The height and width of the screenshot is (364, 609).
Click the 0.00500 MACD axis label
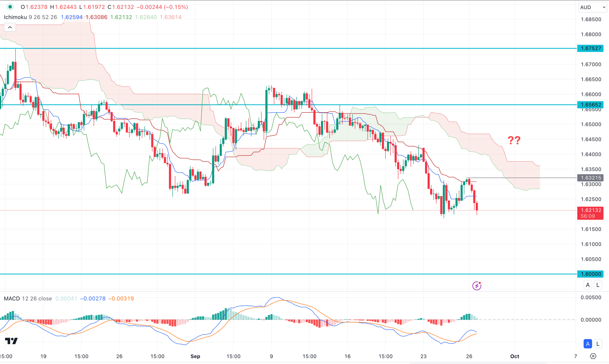point(591,297)
